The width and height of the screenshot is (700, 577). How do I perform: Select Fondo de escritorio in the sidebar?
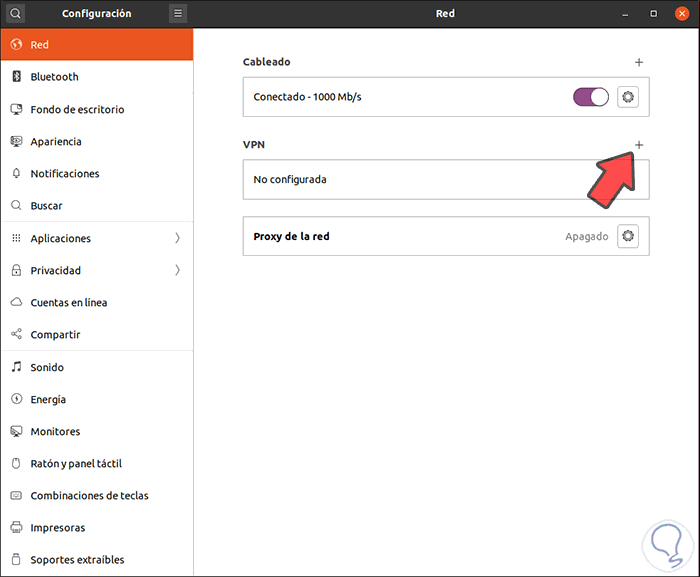coord(77,109)
